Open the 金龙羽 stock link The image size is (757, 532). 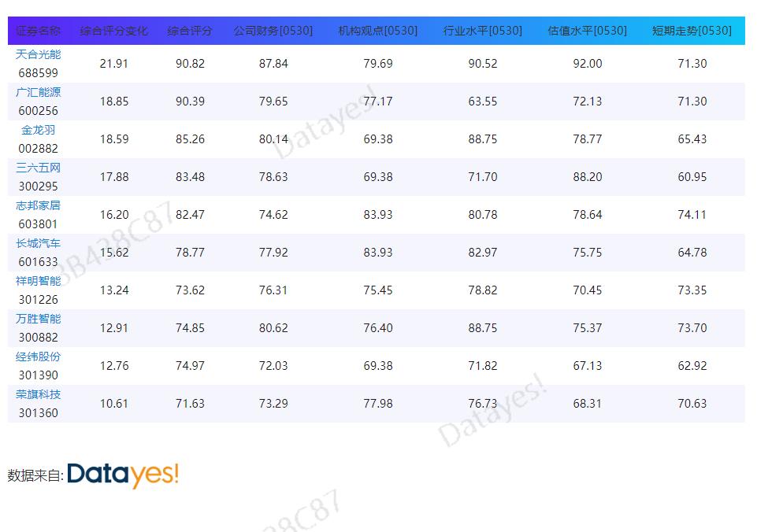coord(38,130)
